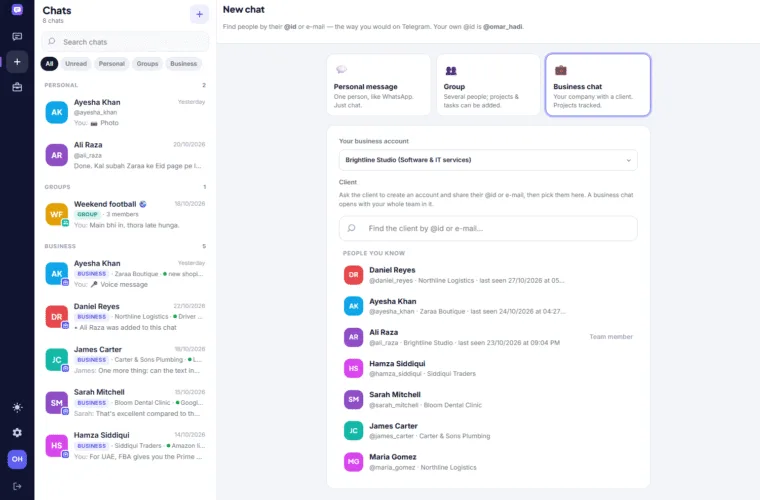The width and height of the screenshot is (760, 500).
Task: Select the Groups filter tab
Action: click(x=147, y=63)
